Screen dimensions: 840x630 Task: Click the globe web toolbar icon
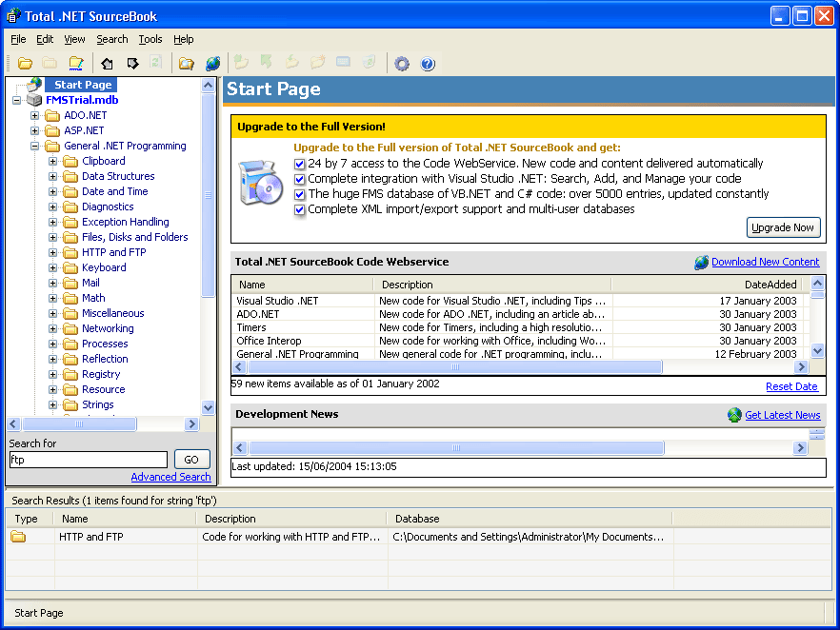[x=212, y=63]
